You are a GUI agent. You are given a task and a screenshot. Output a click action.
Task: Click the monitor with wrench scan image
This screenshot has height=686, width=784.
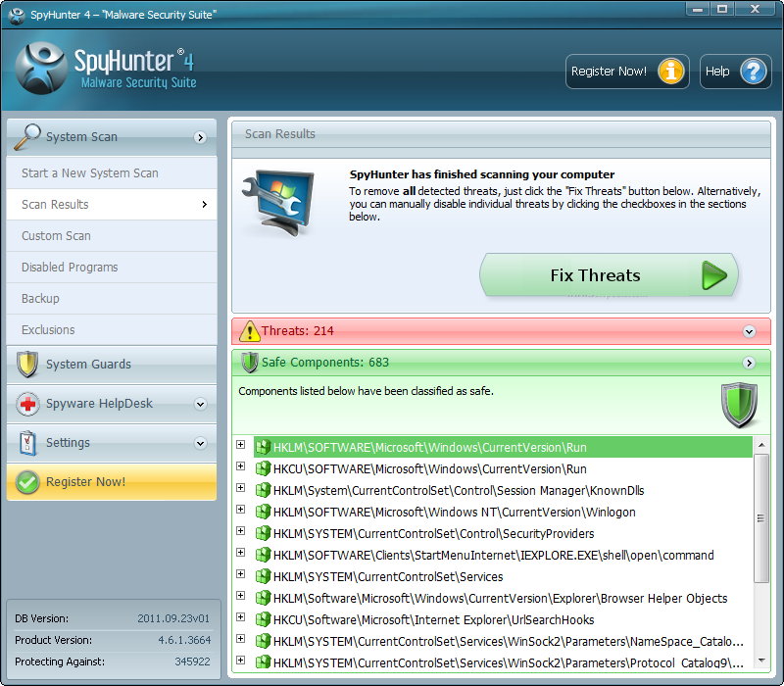pyautogui.click(x=278, y=202)
